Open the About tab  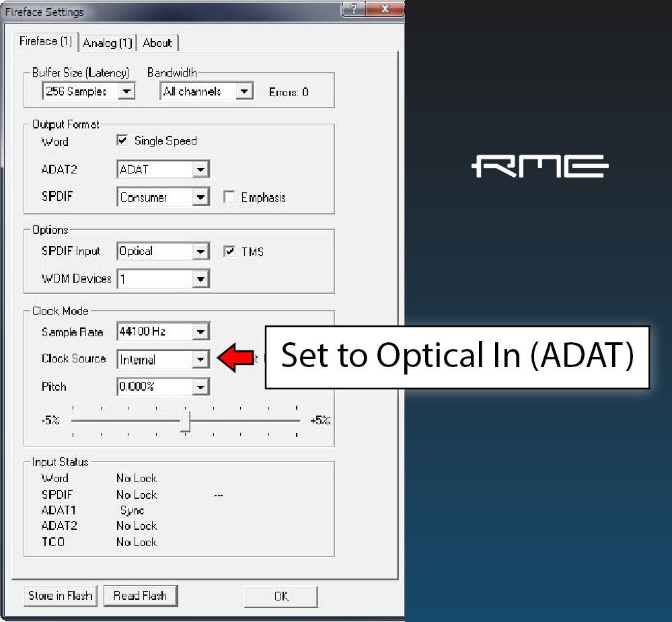157,43
